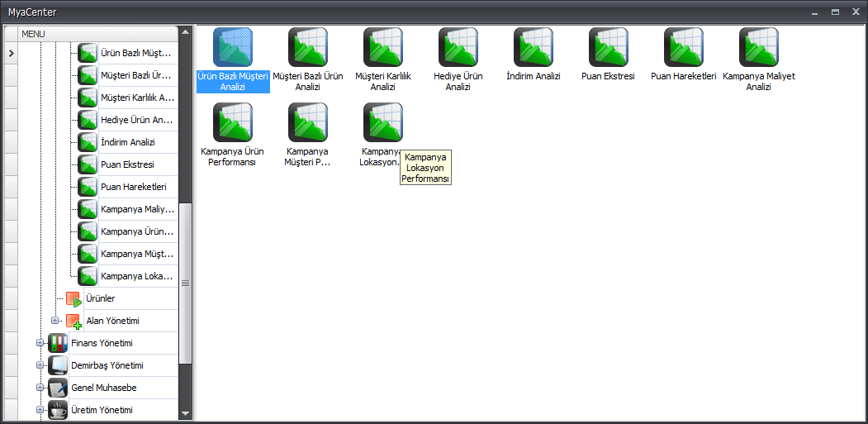Click Kampanya Maliyet Analizi label in main pane
868x424 pixels.
point(759,82)
